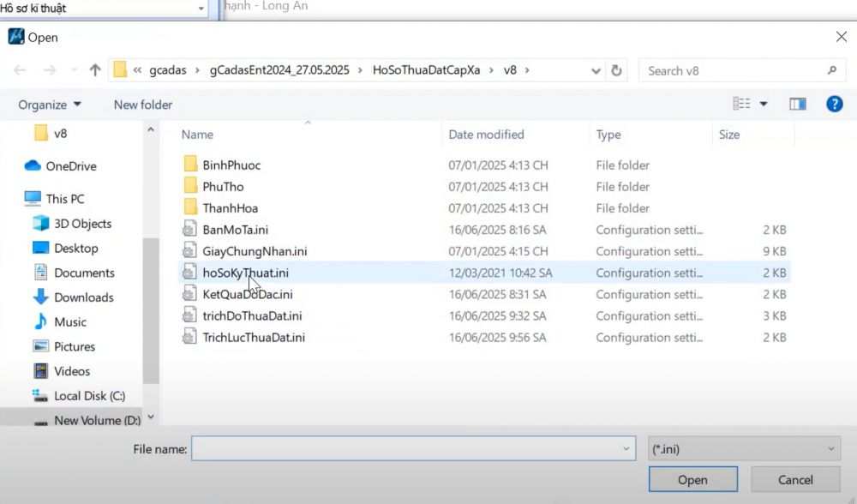Viewport: 857px width, 504px height.
Task: Toggle the preview pane icon
Action: click(x=797, y=104)
